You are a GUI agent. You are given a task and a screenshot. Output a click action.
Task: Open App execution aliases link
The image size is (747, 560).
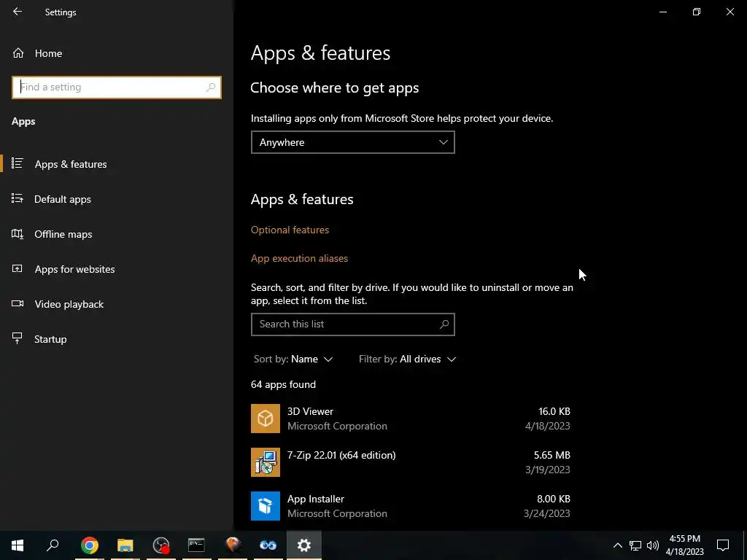299,258
